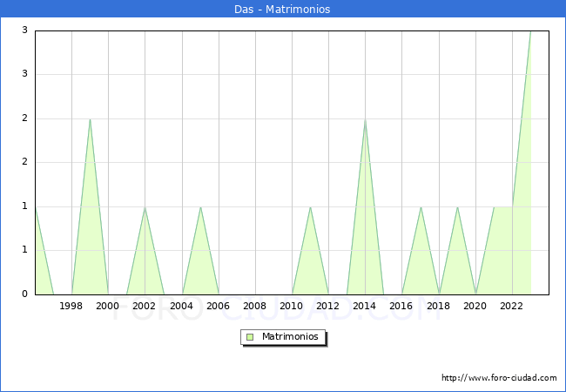Select the 2018 x-axis label
This screenshot has width=566, height=392.
coord(439,306)
